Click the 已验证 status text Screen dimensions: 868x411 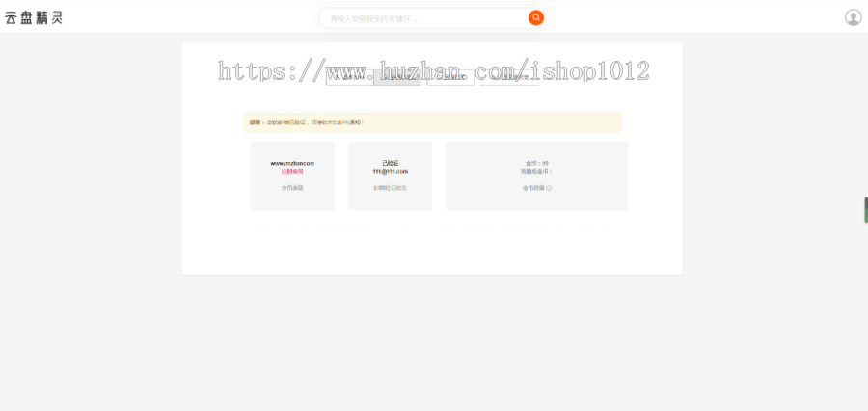391,163
